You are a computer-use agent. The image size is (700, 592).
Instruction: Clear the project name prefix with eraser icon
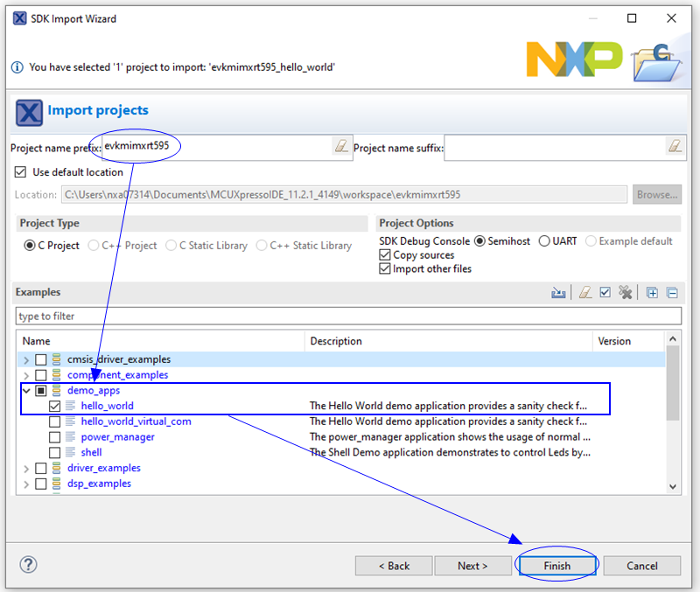341,146
